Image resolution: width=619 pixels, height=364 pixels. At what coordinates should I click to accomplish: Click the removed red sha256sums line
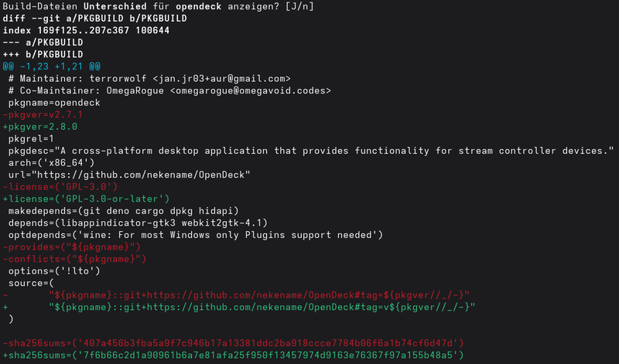tap(233, 342)
